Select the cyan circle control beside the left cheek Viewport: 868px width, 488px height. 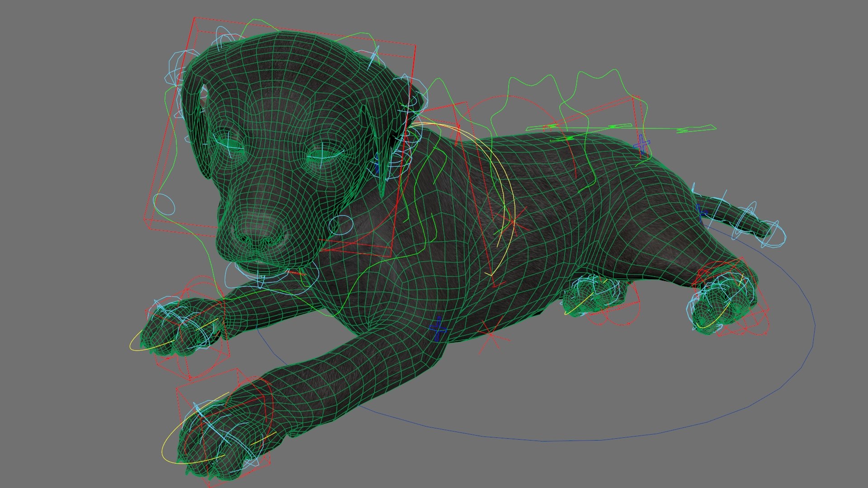pyautogui.click(x=164, y=204)
